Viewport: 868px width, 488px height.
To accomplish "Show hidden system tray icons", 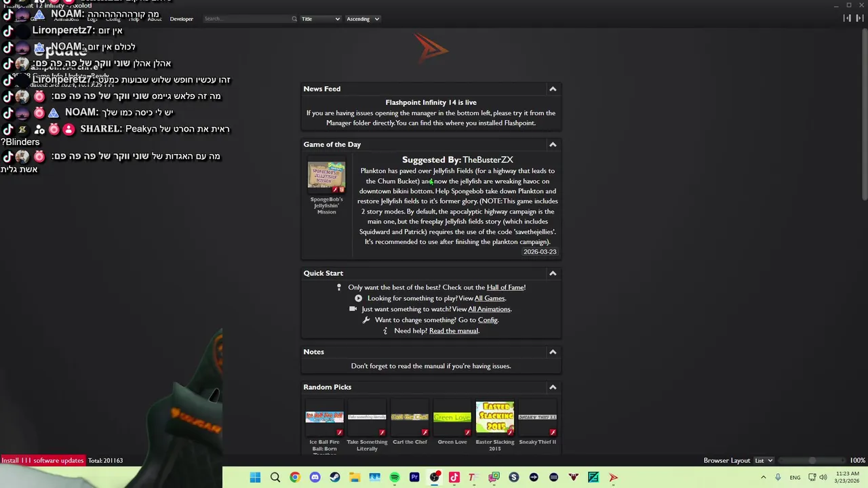I will click(764, 477).
